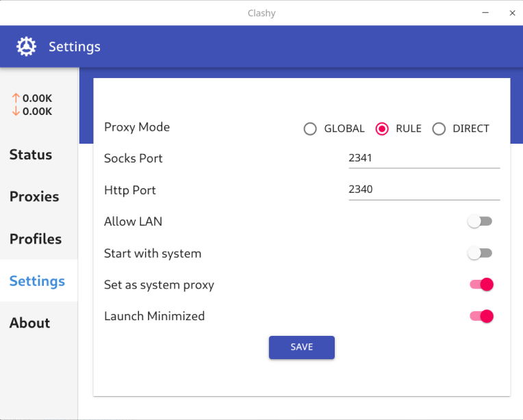Click the download speed arrow icon
This screenshot has height=420, width=523.
[x=16, y=111]
